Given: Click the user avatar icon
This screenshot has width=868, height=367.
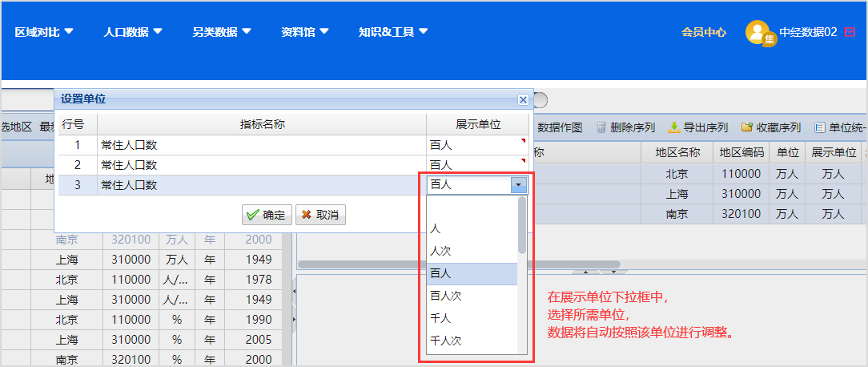Looking at the screenshot, I should point(759,33).
